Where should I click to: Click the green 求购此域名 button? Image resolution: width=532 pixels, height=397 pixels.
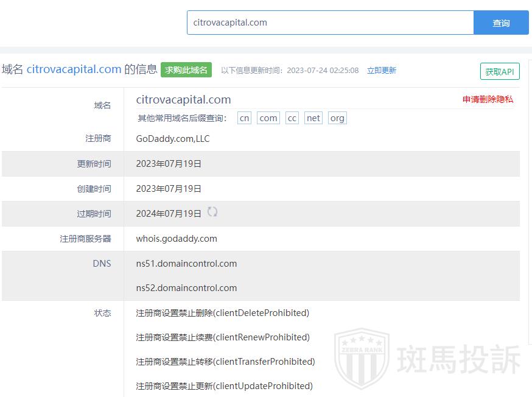pyautogui.click(x=186, y=70)
